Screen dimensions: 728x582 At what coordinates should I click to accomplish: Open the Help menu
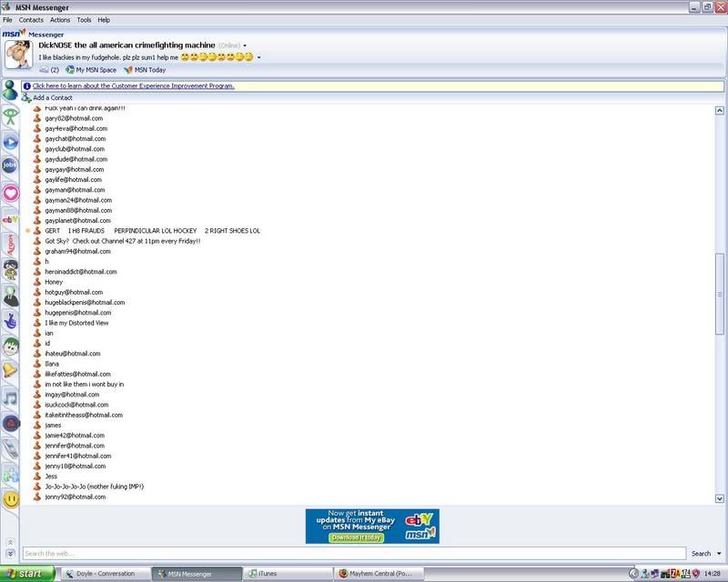tap(104, 20)
